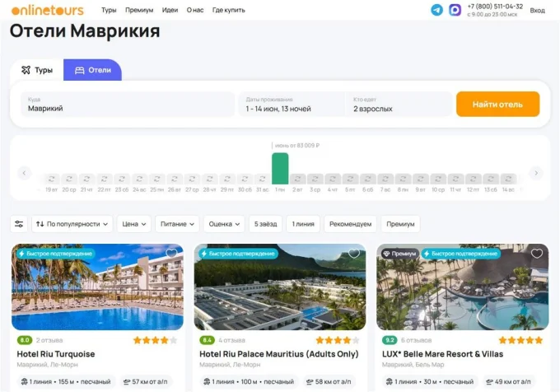
Task: Open the Hotel Riu Turquoise photo
Action: (x=97, y=287)
